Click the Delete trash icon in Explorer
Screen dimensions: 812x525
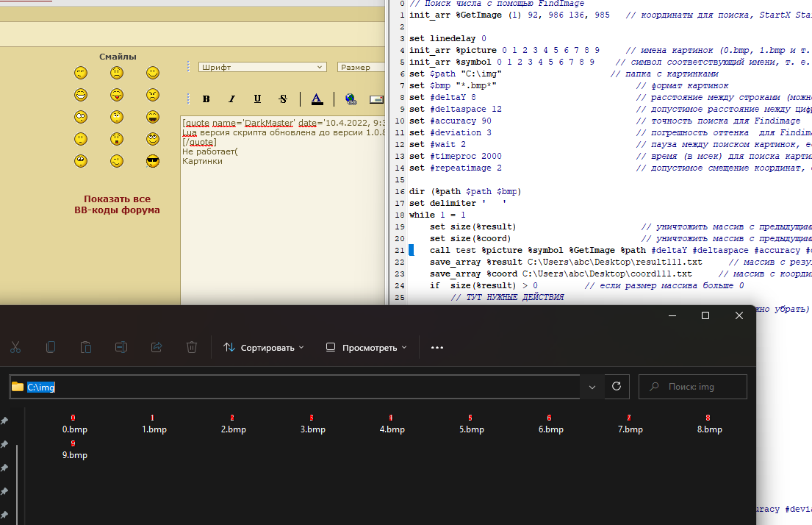coord(191,347)
